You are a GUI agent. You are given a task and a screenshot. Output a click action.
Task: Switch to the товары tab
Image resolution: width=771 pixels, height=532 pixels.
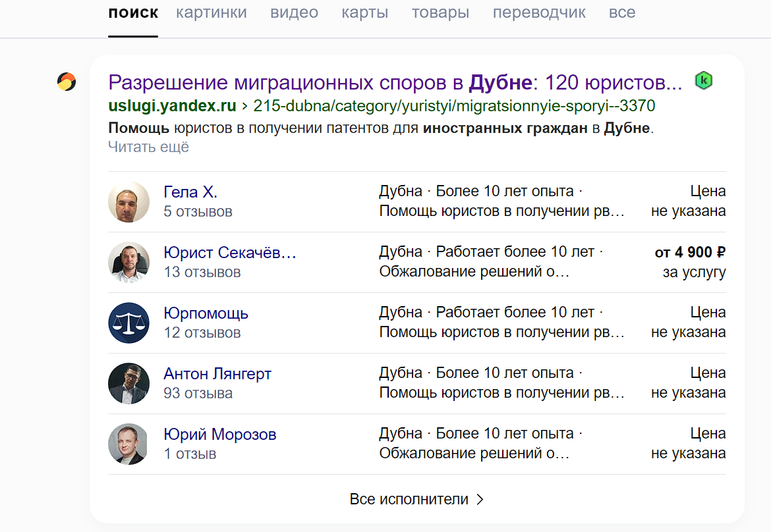pos(441,13)
